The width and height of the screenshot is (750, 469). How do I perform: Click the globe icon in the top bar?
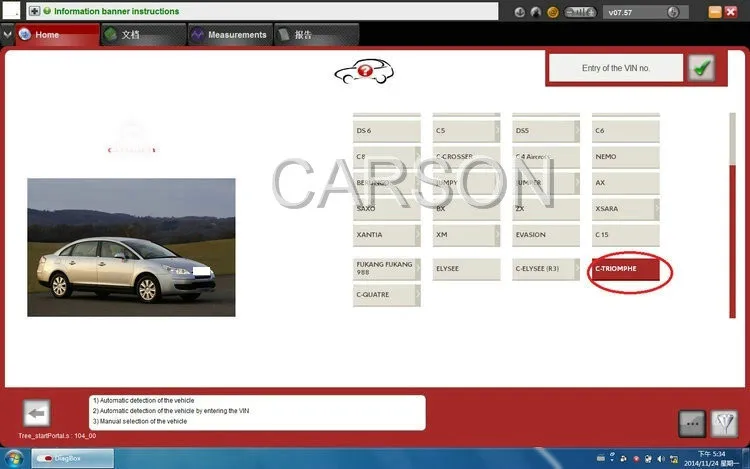(x=536, y=12)
